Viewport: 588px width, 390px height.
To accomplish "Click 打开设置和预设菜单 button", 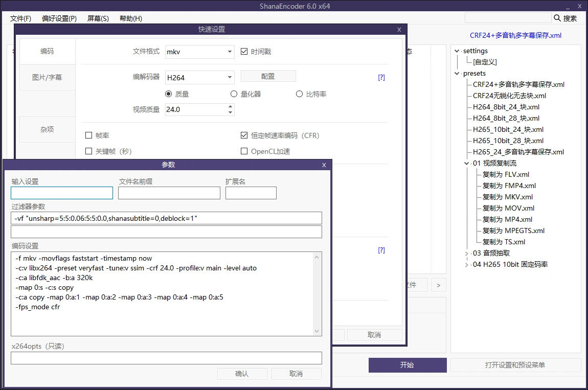I will (515, 365).
